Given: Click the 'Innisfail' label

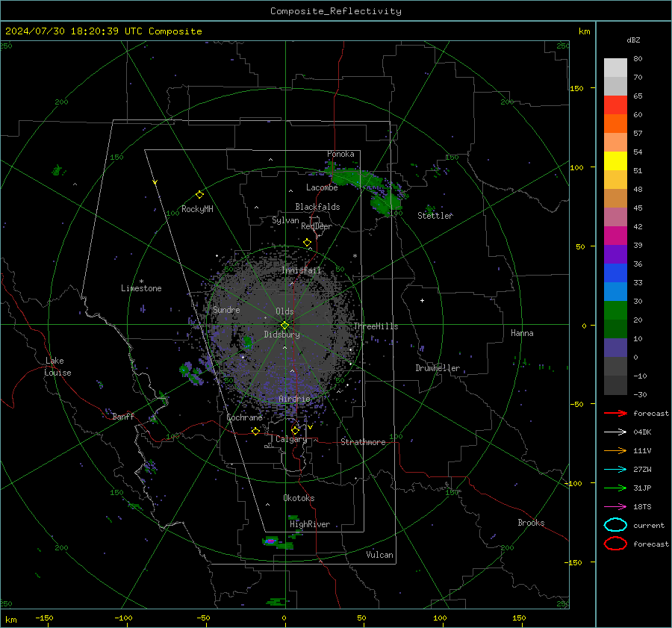Looking at the screenshot, I should coord(302,270).
